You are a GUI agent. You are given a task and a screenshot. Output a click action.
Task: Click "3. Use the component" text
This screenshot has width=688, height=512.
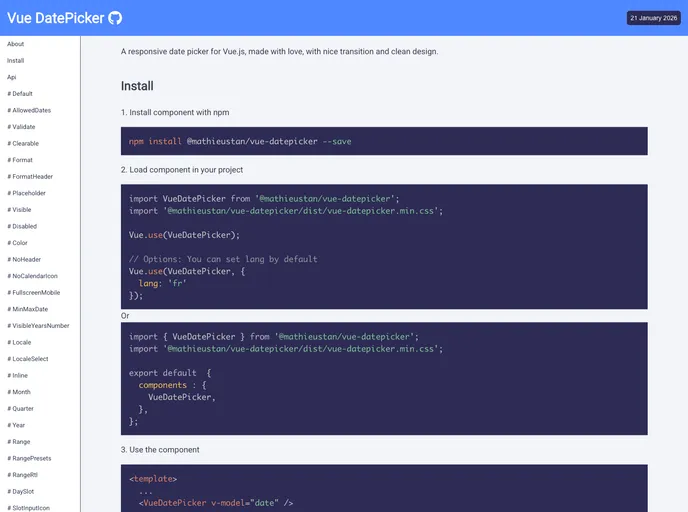(160, 450)
